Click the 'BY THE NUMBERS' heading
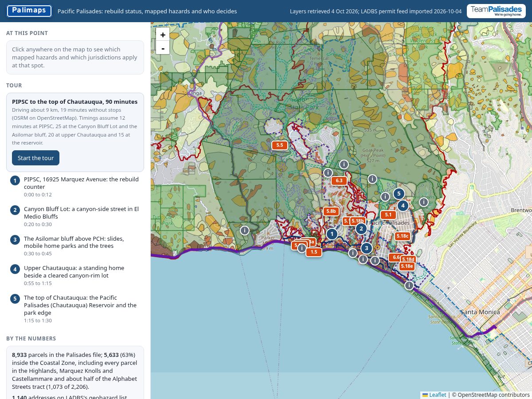The image size is (532, 399). point(31,339)
